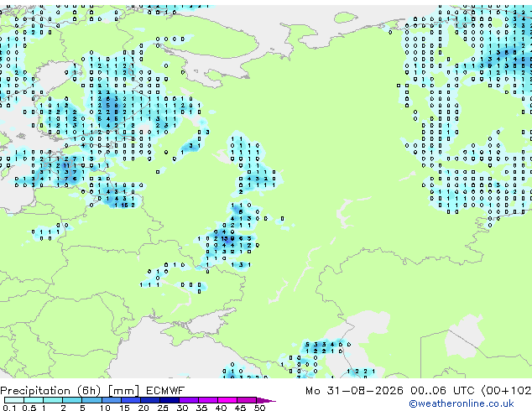Select the magenta legend swatch between 40 and 45
This screenshot has width=532, height=411.
[227, 400]
